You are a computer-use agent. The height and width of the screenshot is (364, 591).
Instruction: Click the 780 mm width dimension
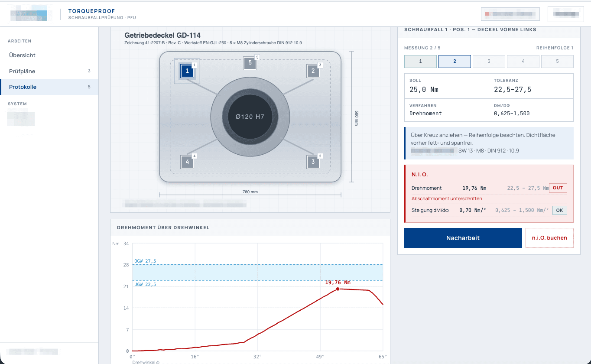250,192
